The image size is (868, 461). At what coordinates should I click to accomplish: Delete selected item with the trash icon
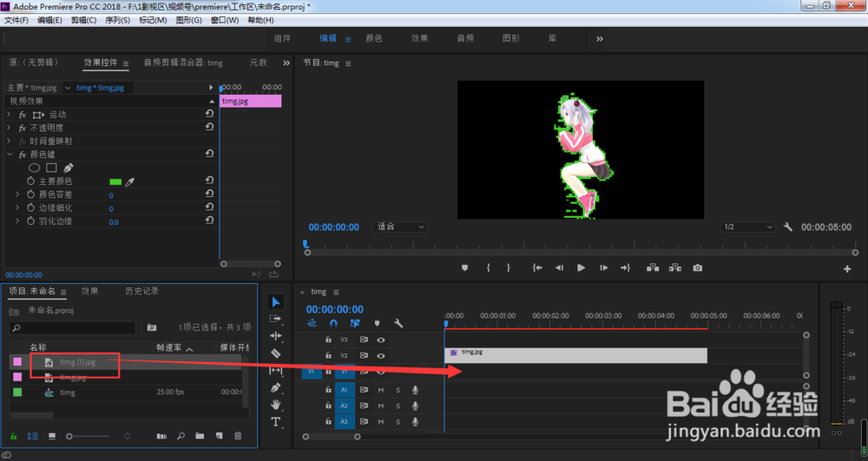pyautogui.click(x=238, y=436)
